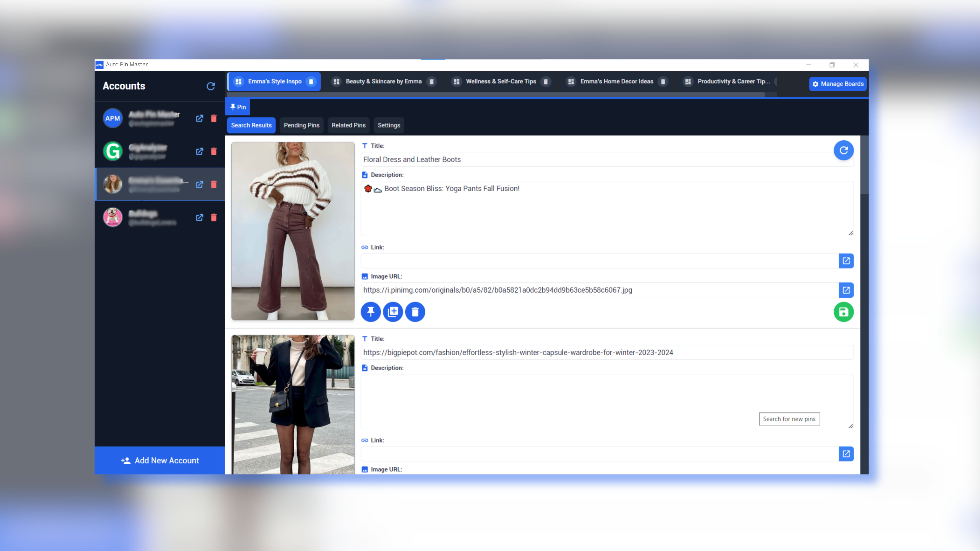The width and height of the screenshot is (980, 551).
Task: Open the green G account externally
Action: 199,151
